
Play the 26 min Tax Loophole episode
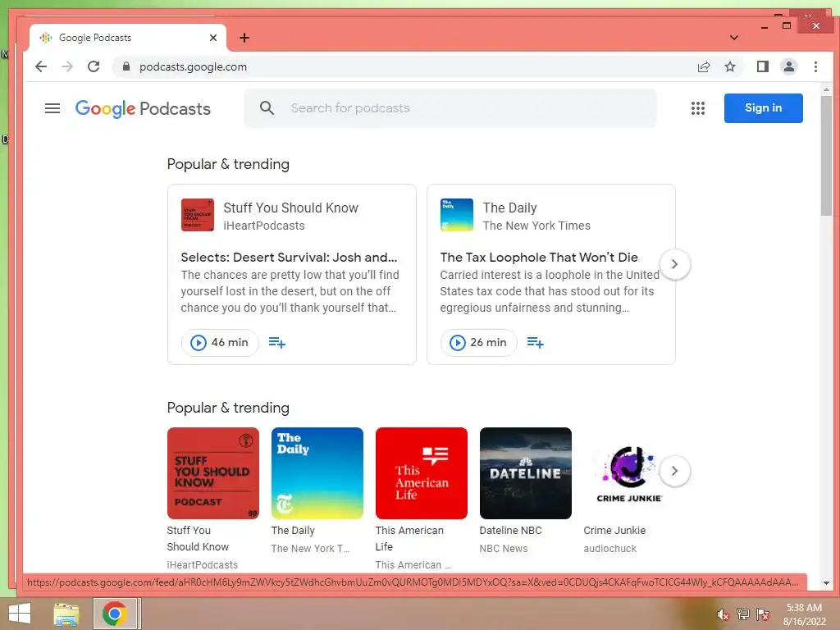point(478,342)
